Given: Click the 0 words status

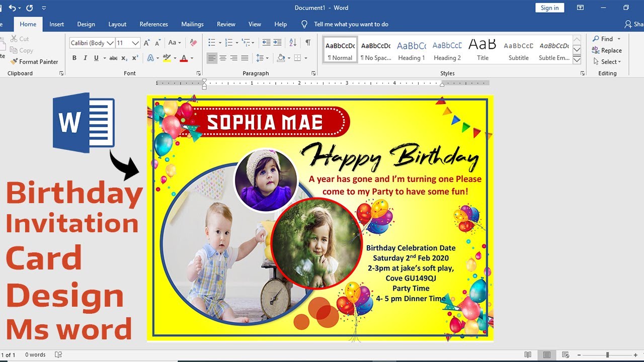Looking at the screenshot, I should pyautogui.click(x=35, y=354).
